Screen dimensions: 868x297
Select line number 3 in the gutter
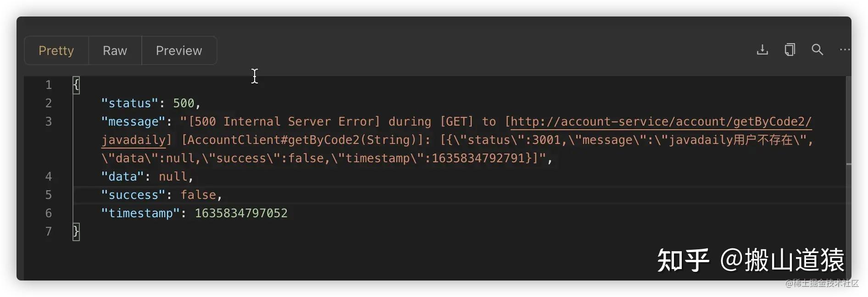coord(48,121)
